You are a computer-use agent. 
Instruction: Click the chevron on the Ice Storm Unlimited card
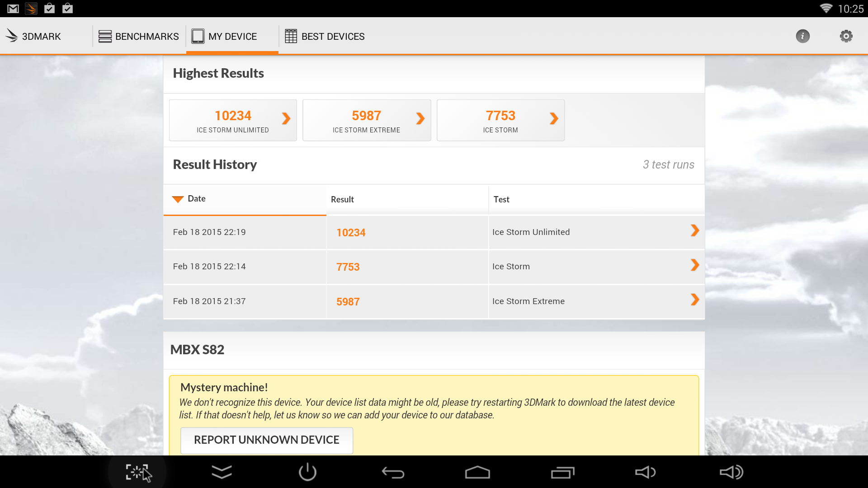tap(286, 118)
